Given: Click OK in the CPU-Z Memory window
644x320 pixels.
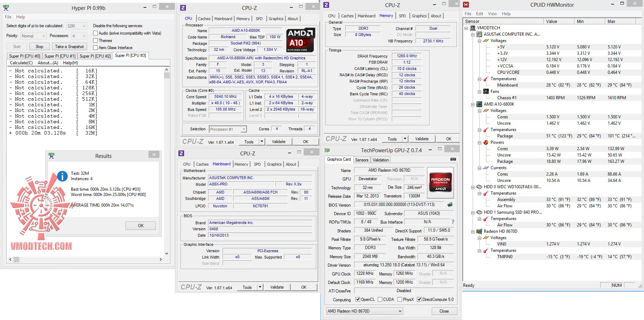Looking at the screenshot, I should pos(449,139).
